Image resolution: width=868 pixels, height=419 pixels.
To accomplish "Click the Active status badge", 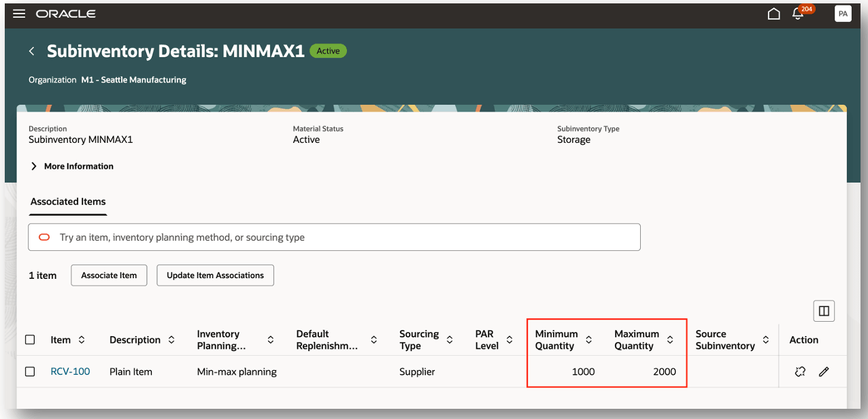I will 328,50.
